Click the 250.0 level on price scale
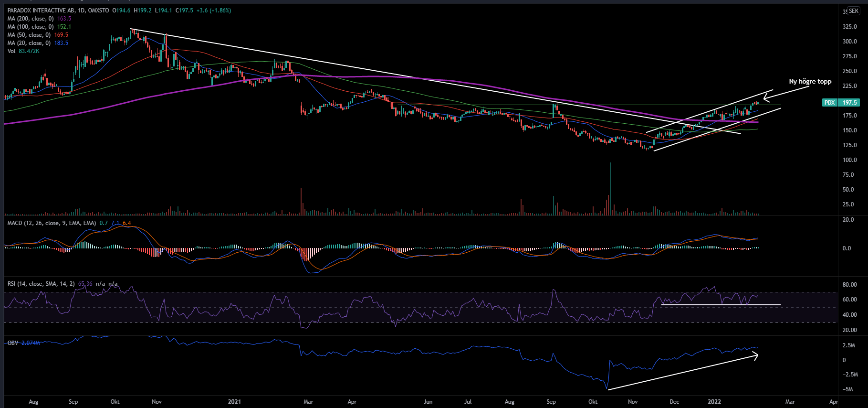Image resolution: width=868 pixels, height=408 pixels. click(x=849, y=71)
